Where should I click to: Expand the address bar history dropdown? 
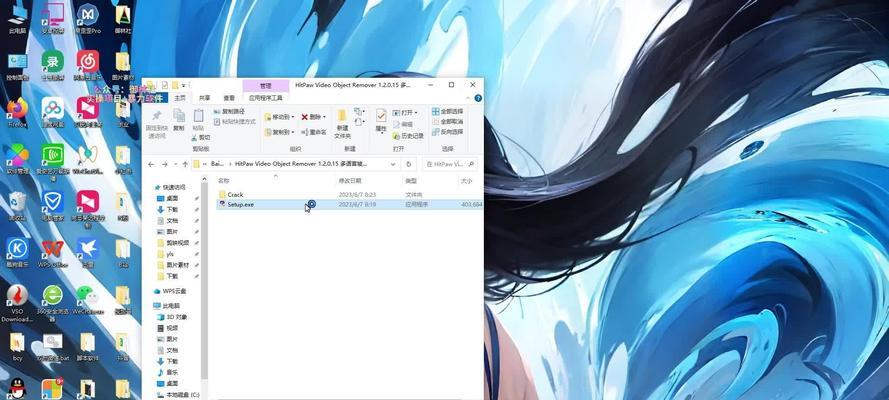(393, 164)
